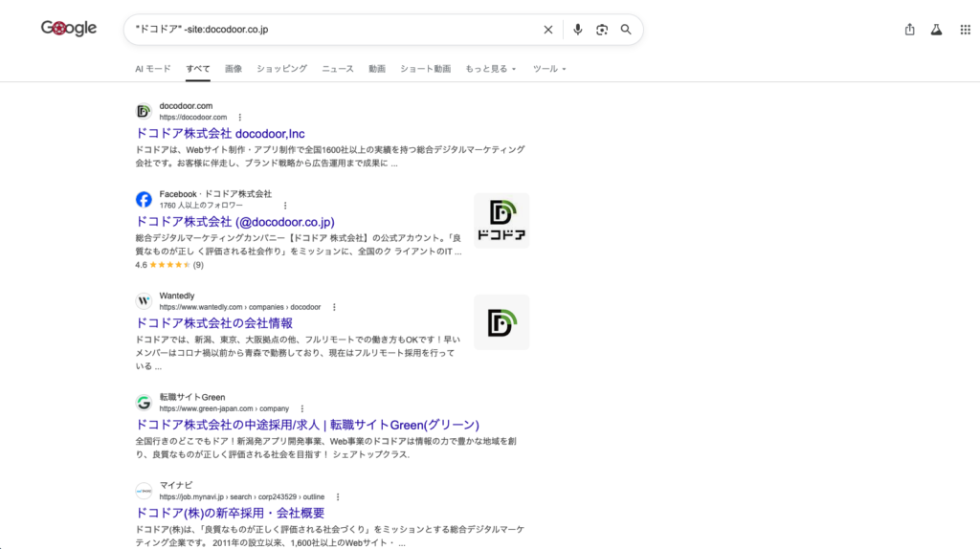
Task: Click the Google logo
Action: coord(69,28)
